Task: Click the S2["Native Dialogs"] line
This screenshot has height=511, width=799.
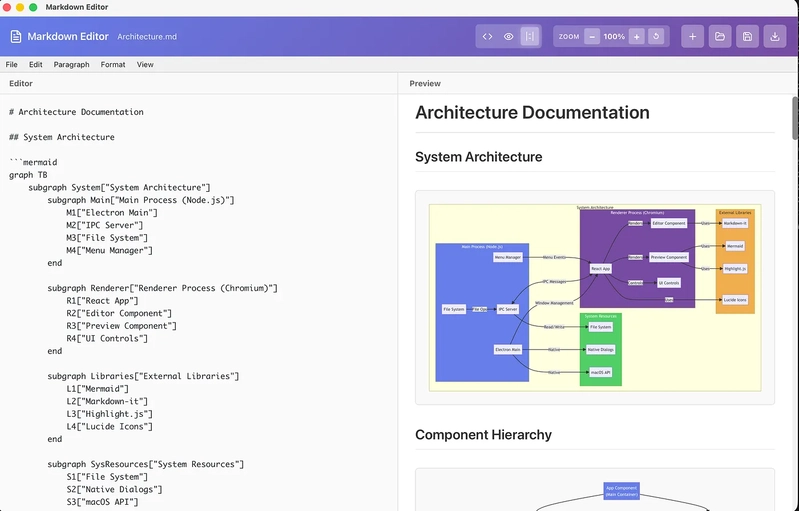Action: point(115,489)
